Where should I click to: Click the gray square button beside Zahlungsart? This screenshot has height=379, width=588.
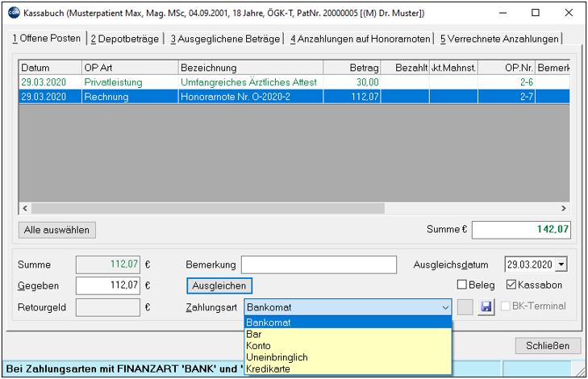[465, 307]
